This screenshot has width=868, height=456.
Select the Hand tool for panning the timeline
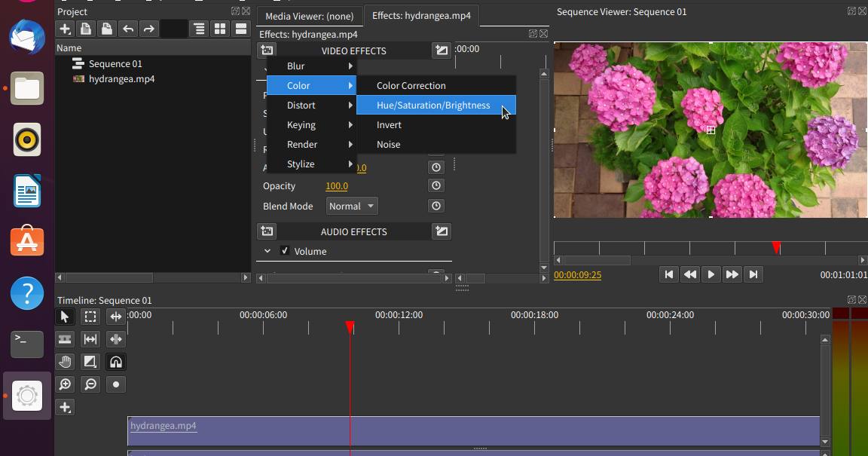pyautogui.click(x=65, y=362)
